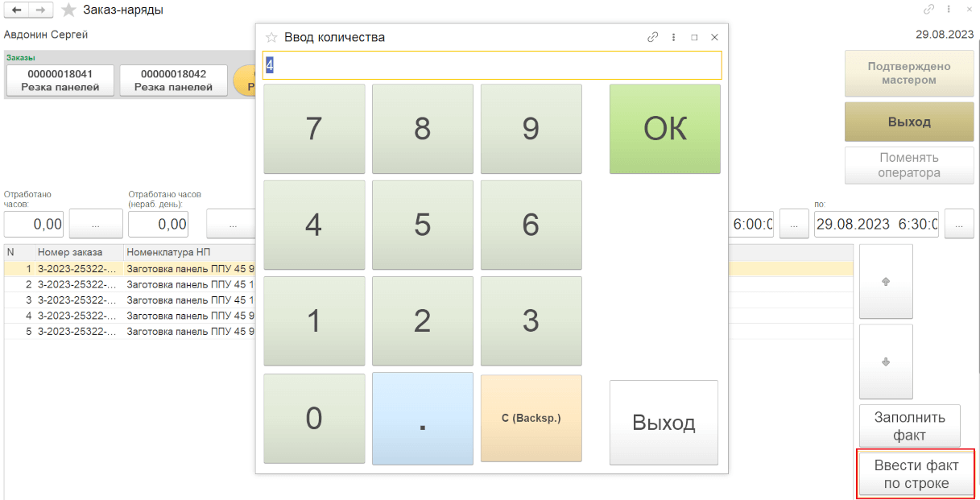Open the picker beside the 6:00 time field
This screenshot has height=500, width=980.
[794, 225]
